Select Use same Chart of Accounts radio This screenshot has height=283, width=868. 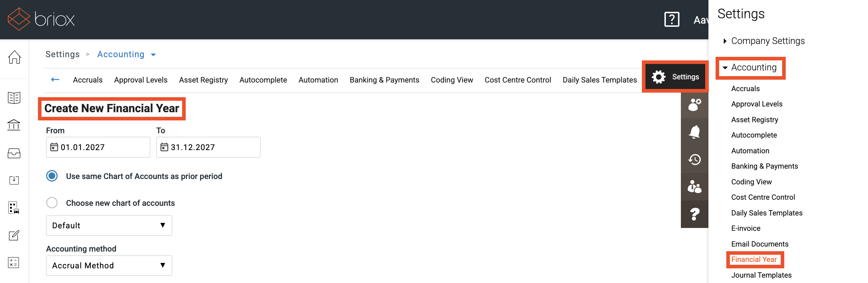tap(52, 176)
